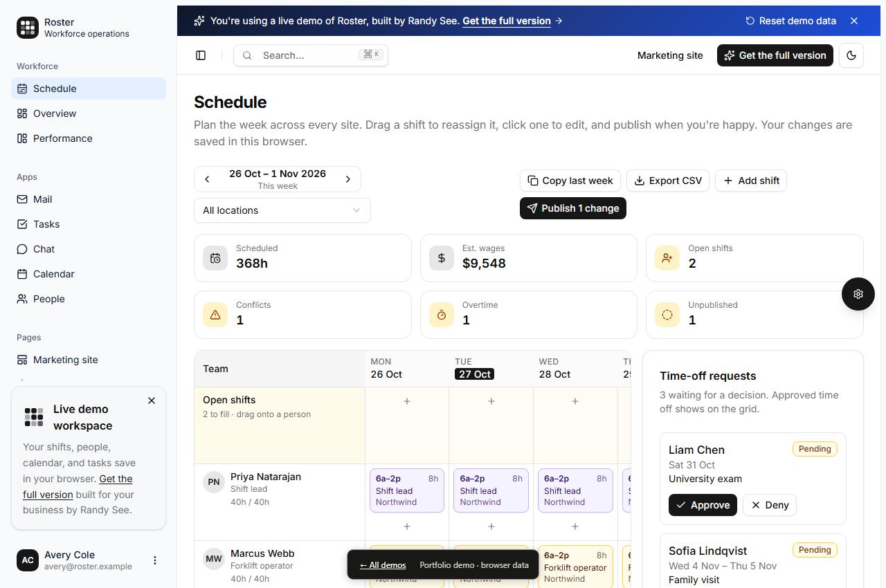886x588 pixels.
Task: Click Open shifts person-plus icon
Action: coord(667,258)
